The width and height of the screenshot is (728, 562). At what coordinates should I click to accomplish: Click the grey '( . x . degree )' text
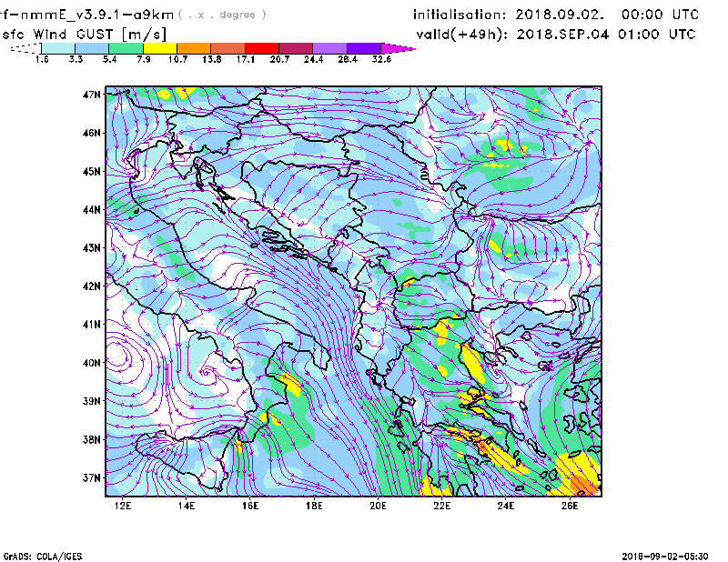pyautogui.click(x=222, y=15)
